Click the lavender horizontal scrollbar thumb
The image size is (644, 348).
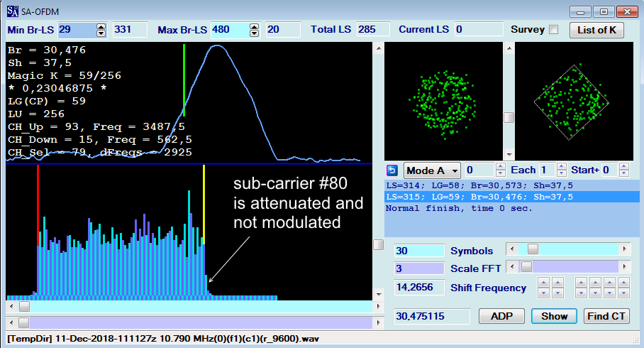click(x=24, y=322)
